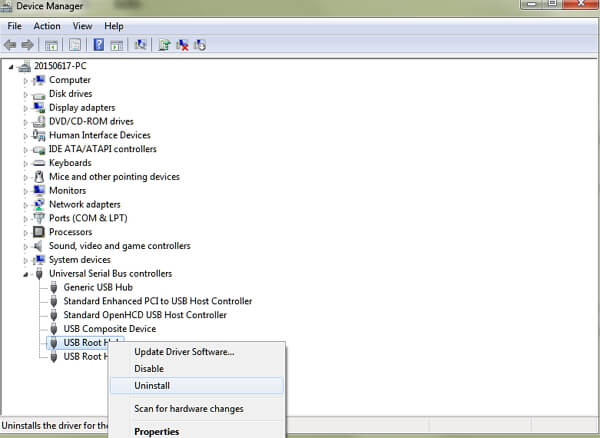Open the View menu
Screen dimensions: 600x438
(82, 26)
